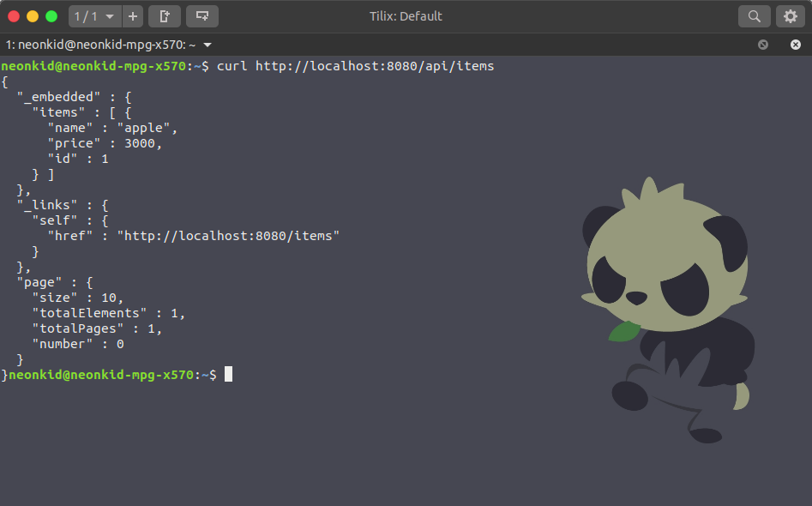Click the "_links" key line
Viewport: 812px width, 506px height.
tap(63, 205)
